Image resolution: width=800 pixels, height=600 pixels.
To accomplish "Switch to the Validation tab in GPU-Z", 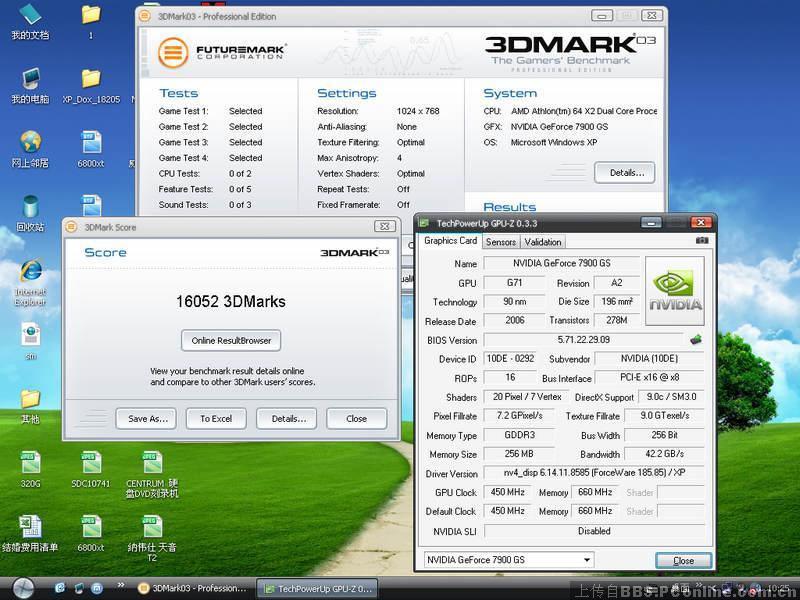I will click(543, 242).
